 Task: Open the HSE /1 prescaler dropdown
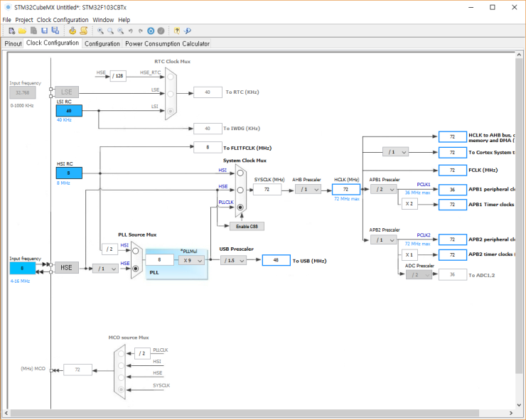point(105,269)
